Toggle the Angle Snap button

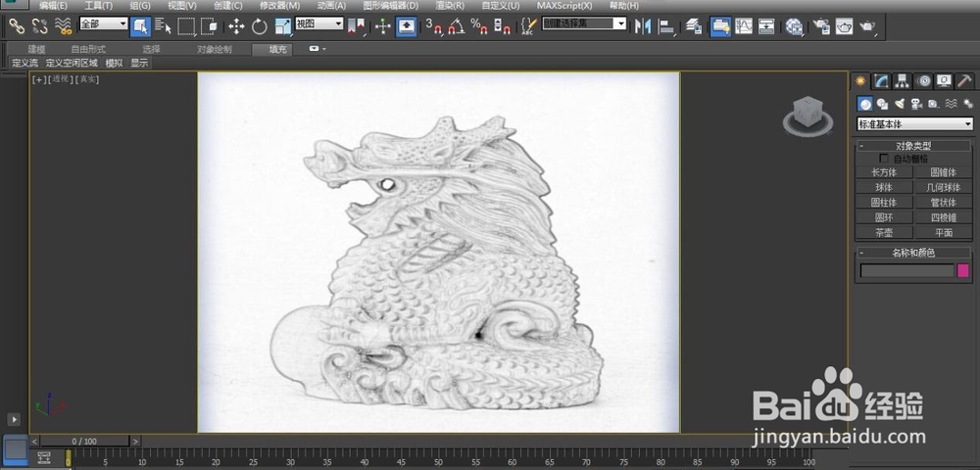457,26
